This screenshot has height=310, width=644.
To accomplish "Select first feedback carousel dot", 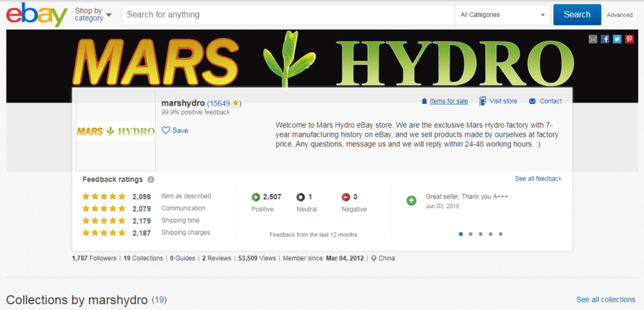I will coord(461,234).
